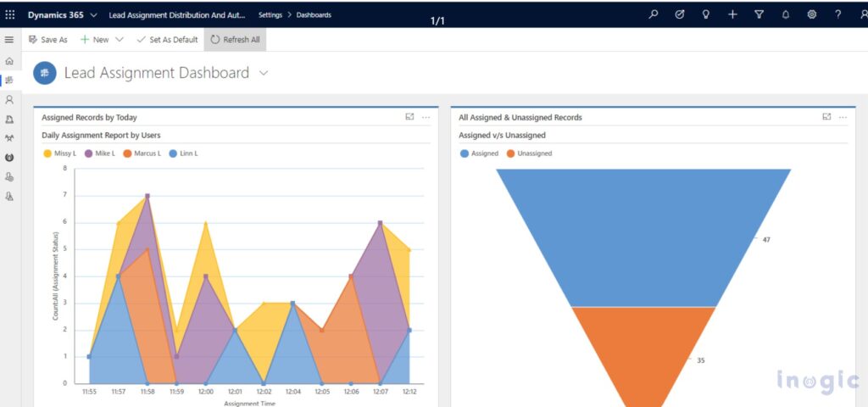This screenshot has width=868, height=407.
Task: Toggle the Unassigned legend item
Action: pos(529,153)
